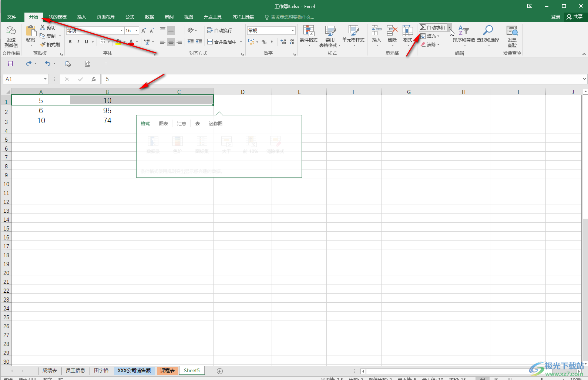Screen dimensions: 588x380
Task: Toggle the horizontal center alignment button
Action: (171, 42)
